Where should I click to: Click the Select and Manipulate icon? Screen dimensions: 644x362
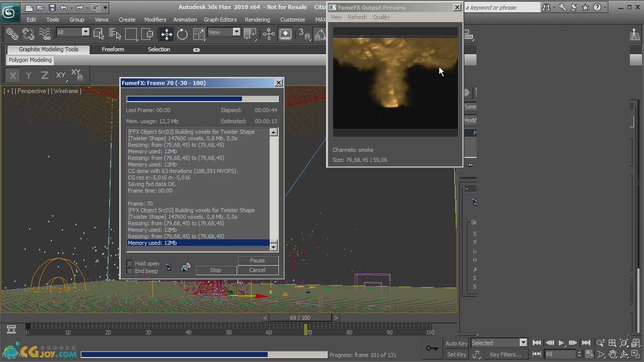269,34
